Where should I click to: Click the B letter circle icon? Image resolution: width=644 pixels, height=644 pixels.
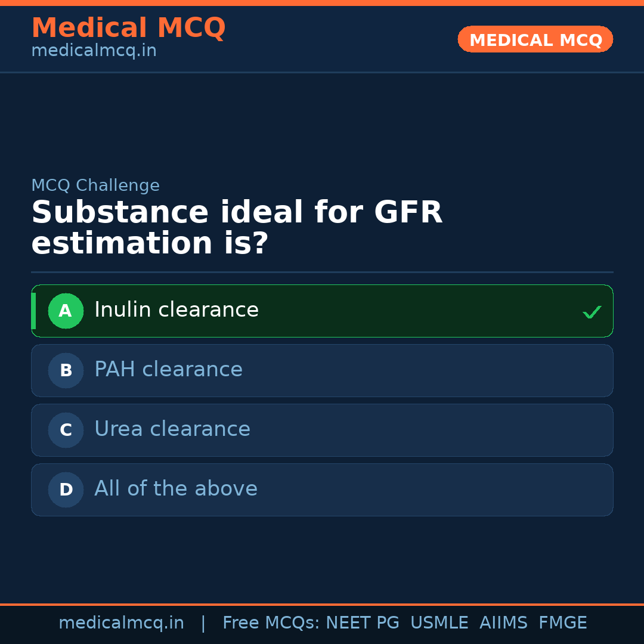[x=66, y=370]
